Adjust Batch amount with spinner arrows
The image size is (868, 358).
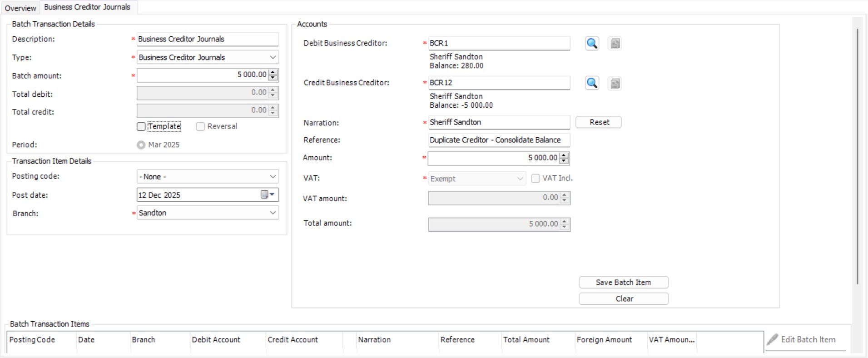pyautogui.click(x=273, y=75)
